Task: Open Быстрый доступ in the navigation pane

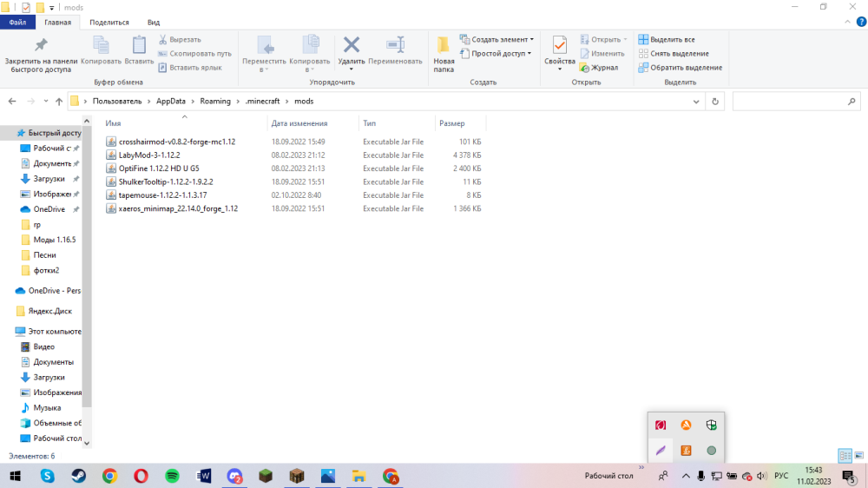Action: pos(49,133)
